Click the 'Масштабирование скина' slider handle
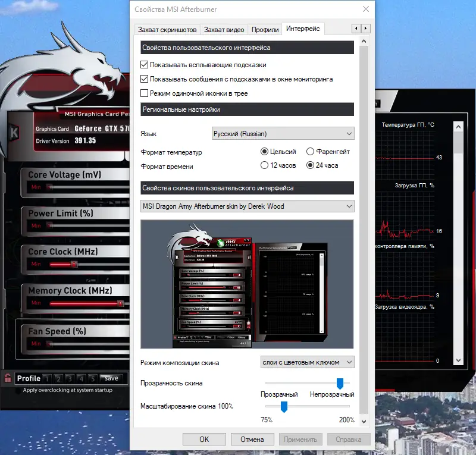476x455 pixels. pyautogui.click(x=284, y=407)
